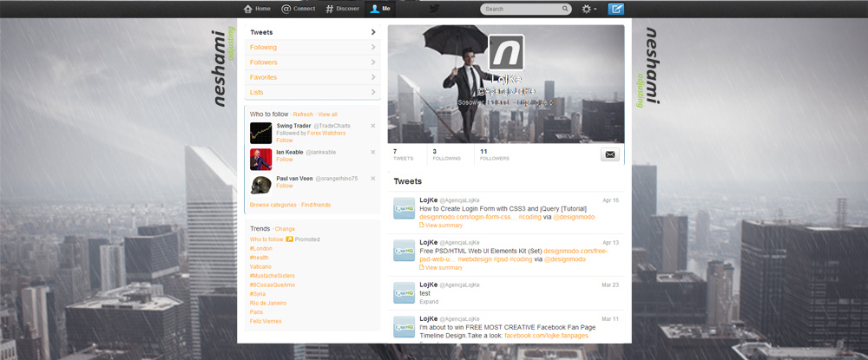The image size is (868, 360).
Task: Open the Ian Keable avatar
Action: click(x=260, y=160)
